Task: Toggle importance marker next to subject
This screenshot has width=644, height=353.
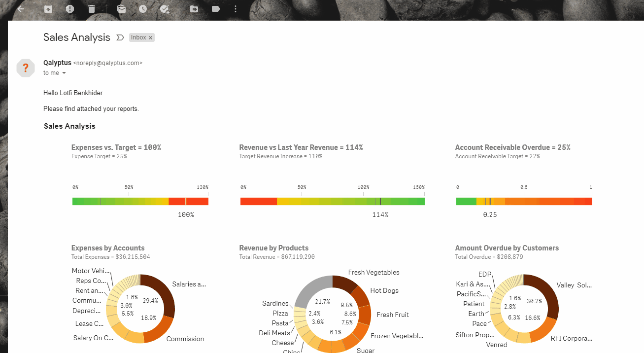Action: point(120,37)
